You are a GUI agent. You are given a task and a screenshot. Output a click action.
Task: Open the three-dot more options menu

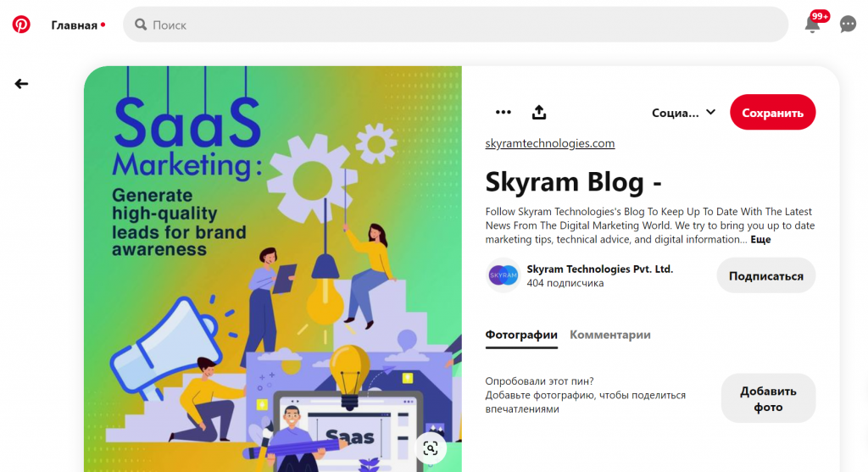pyautogui.click(x=503, y=113)
